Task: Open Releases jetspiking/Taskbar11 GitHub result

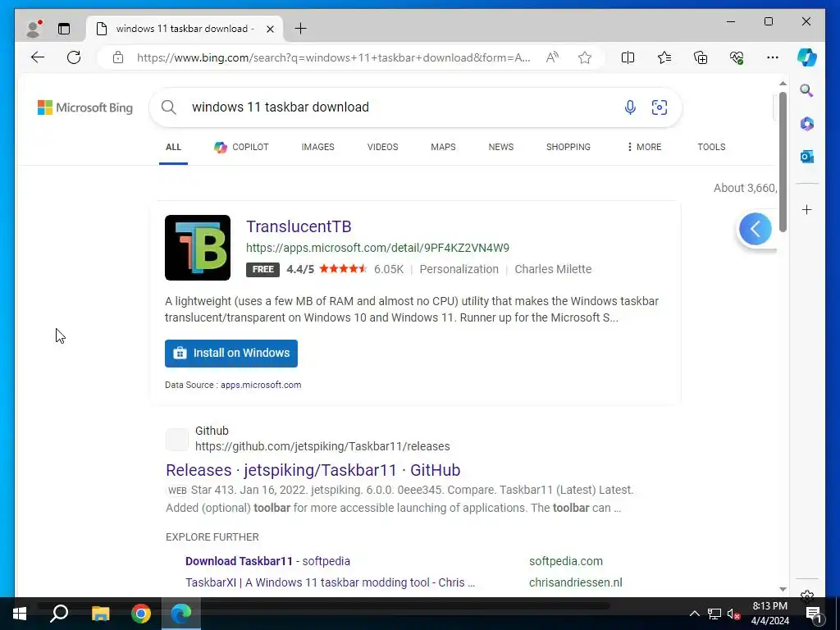Action: click(313, 470)
